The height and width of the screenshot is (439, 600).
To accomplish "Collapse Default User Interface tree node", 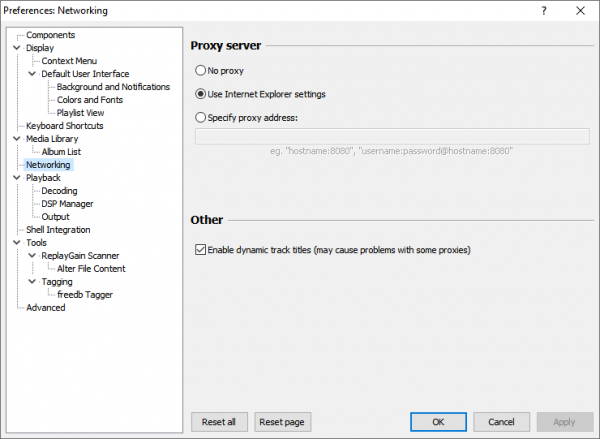I will click(32, 74).
